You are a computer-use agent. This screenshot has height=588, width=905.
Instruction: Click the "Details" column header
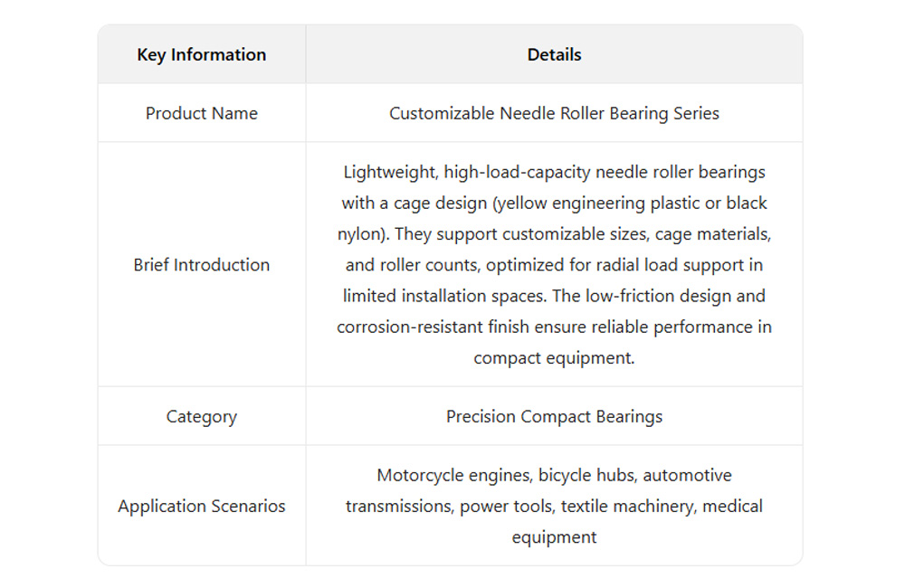point(554,55)
